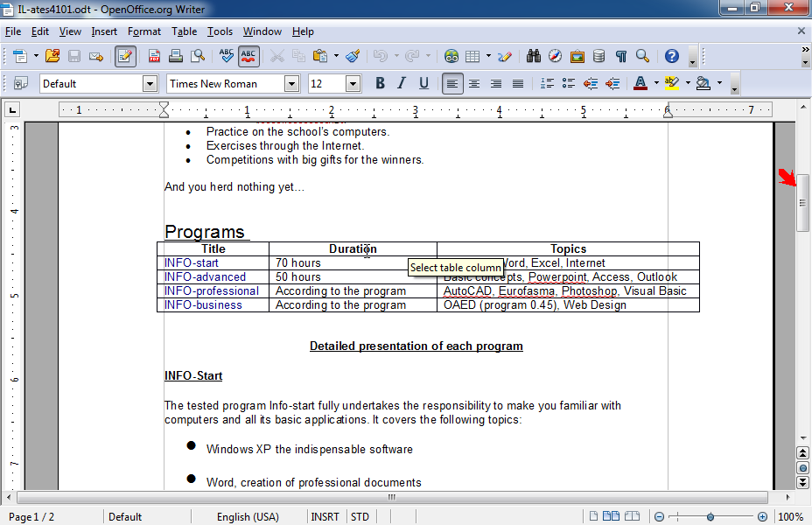The image size is (812, 525).
Task: Click the INFO-professional table link
Action: [211, 291]
